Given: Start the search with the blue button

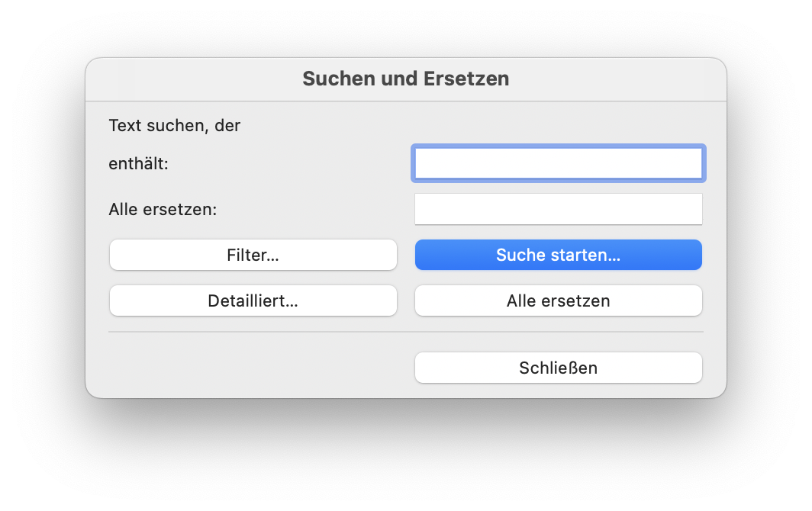Looking at the screenshot, I should tap(559, 255).
